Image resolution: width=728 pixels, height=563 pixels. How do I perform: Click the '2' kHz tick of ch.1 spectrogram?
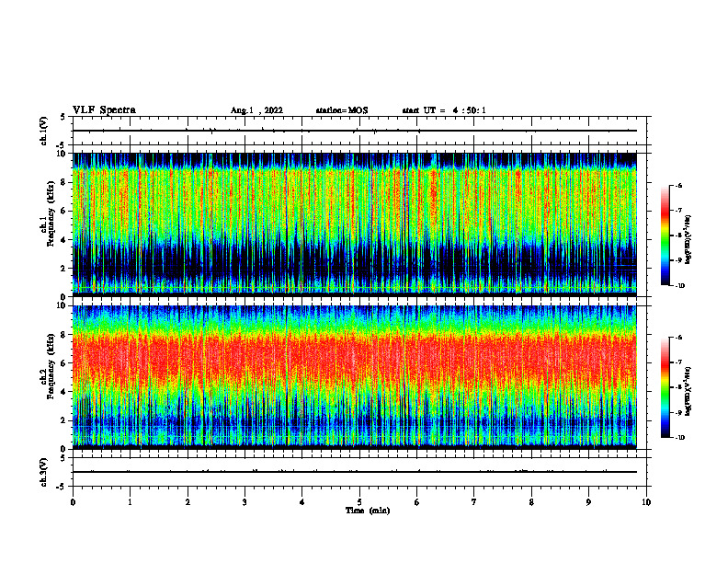(x=64, y=269)
